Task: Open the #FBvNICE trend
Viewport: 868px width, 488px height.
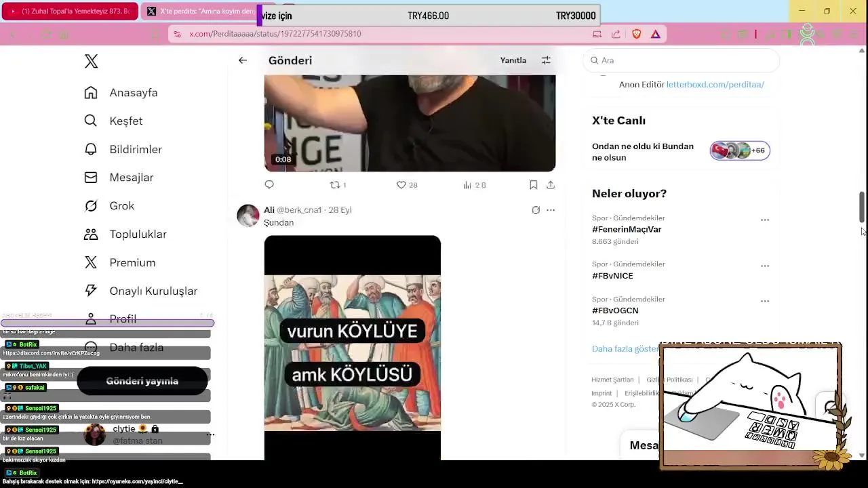Action: pyautogui.click(x=612, y=276)
